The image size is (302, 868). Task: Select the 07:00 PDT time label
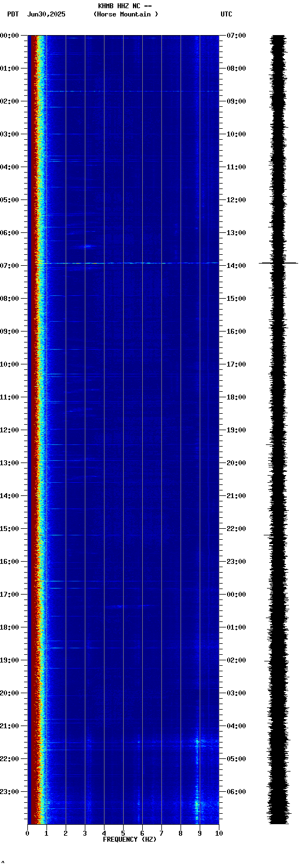coord(9,266)
